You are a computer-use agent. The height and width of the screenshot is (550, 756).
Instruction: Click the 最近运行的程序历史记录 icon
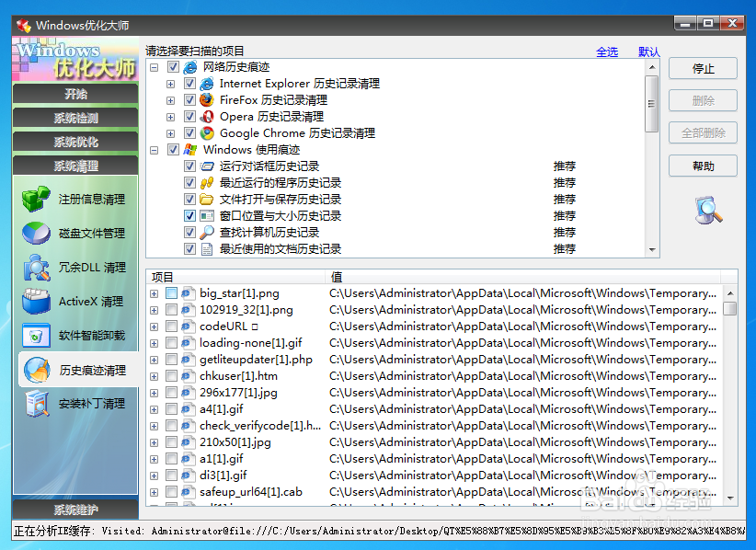pyautogui.click(x=207, y=183)
